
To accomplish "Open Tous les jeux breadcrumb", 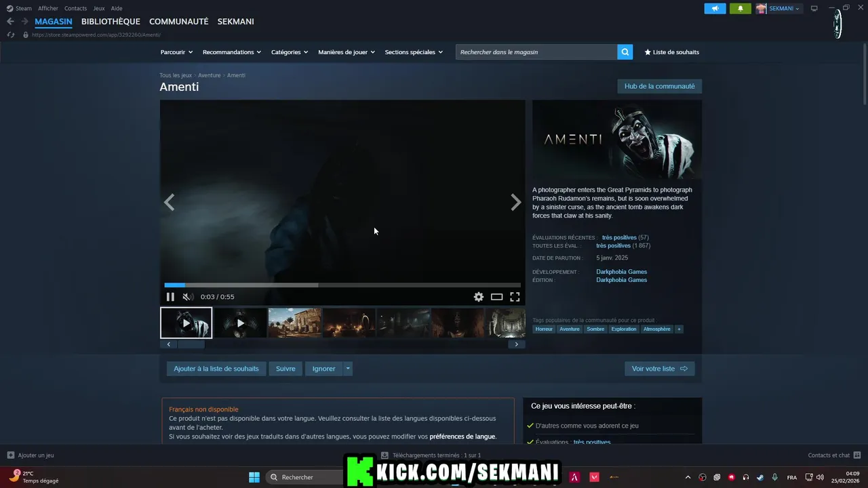I will point(176,75).
